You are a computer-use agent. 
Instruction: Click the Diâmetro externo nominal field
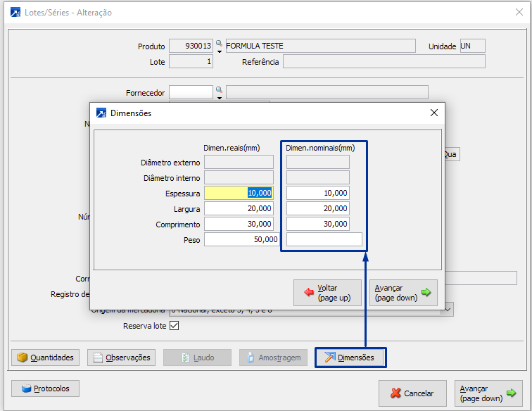[318, 162]
